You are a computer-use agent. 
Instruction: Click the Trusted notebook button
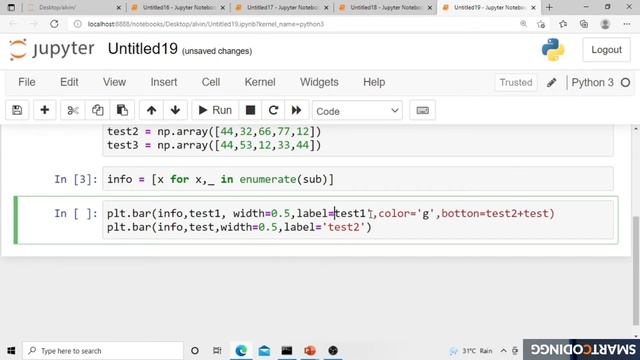point(516,82)
